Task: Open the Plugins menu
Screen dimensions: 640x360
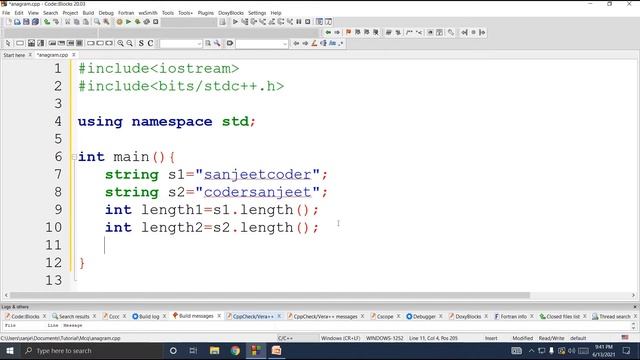Action: pos(206,13)
